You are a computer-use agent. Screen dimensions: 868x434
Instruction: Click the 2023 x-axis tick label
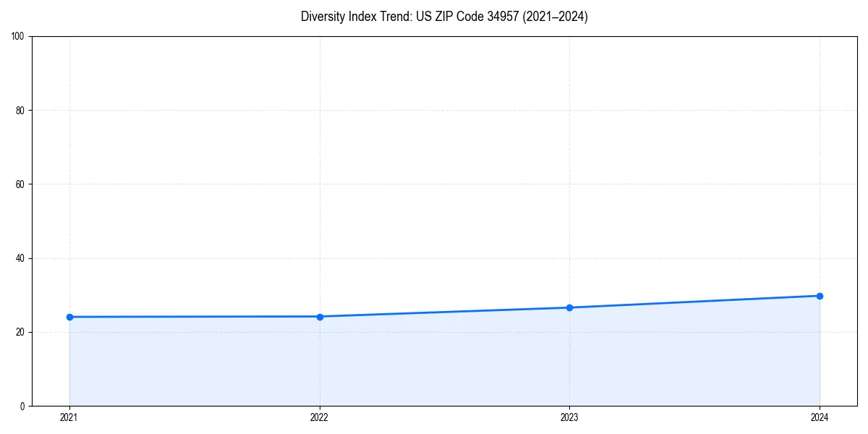[569, 417]
